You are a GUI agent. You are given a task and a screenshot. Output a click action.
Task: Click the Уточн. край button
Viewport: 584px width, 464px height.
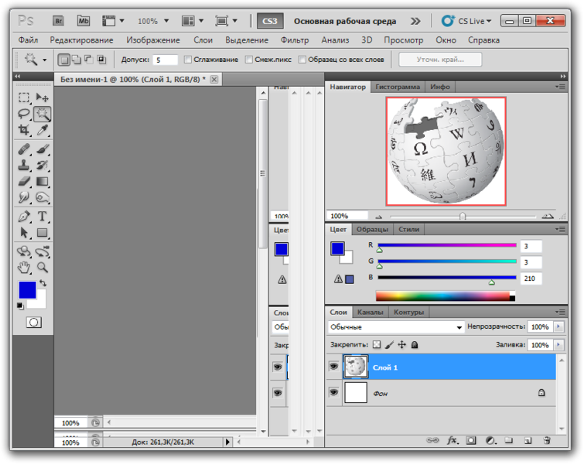coord(440,60)
